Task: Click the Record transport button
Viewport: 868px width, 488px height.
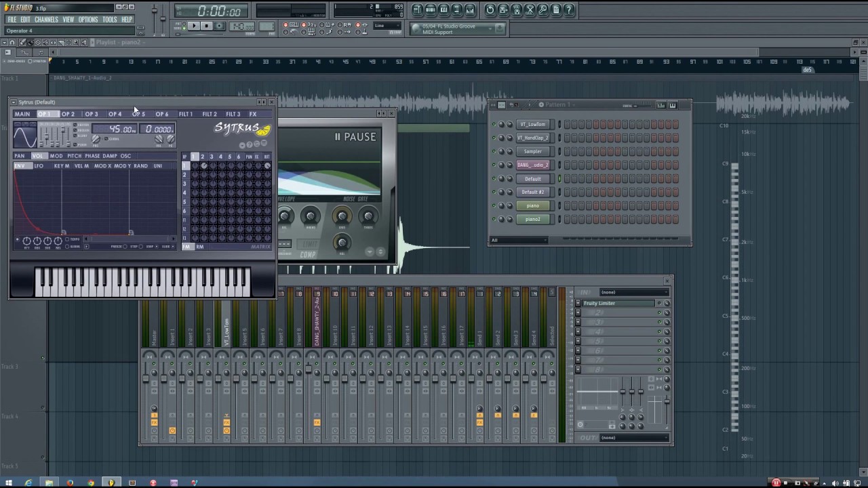Action: (x=220, y=26)
